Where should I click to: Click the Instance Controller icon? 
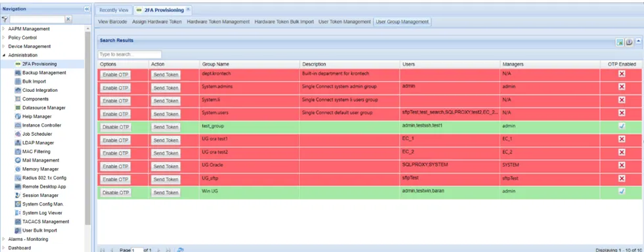pos(18,125)
